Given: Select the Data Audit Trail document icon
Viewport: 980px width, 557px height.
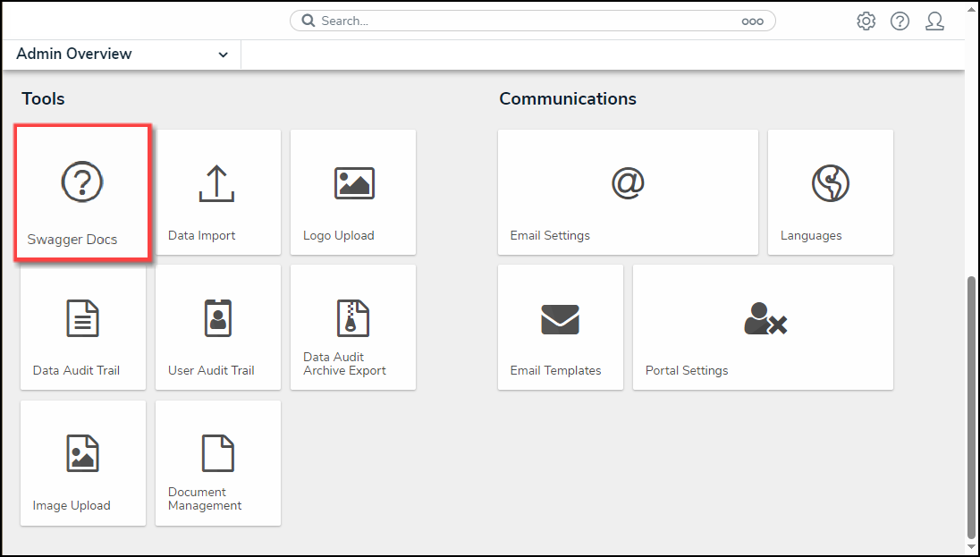Looking at the screenshot, I should 83,318.
